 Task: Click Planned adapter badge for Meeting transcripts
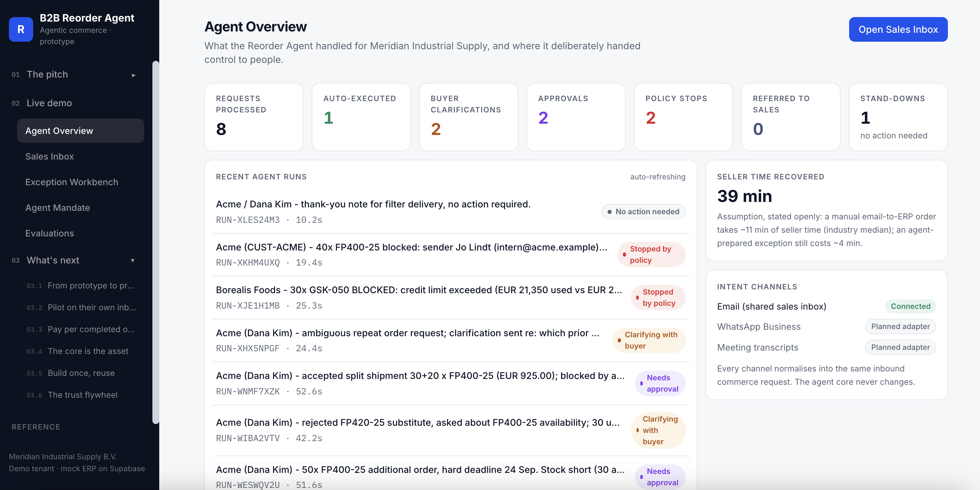pyautogui.click(x=900, y=347)
